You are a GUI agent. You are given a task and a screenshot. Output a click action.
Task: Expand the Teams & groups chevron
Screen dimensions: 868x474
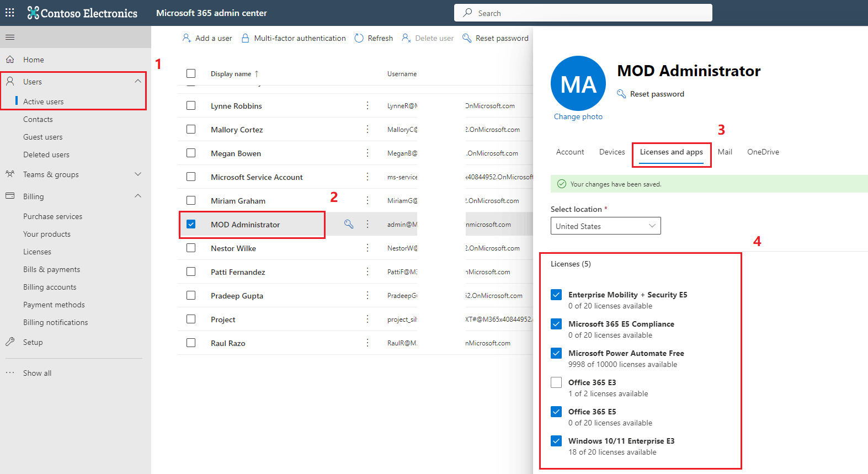(138, 174)
